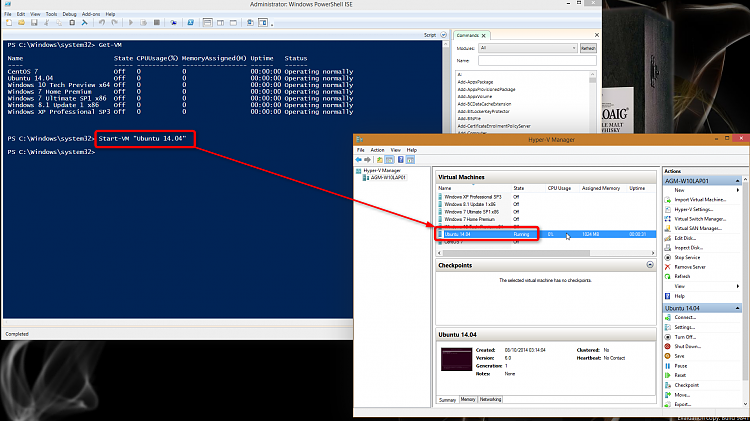The image size is (750, 421).
Task: Expand View submenu arrow in Actions pane
Action: pos(738,286)
